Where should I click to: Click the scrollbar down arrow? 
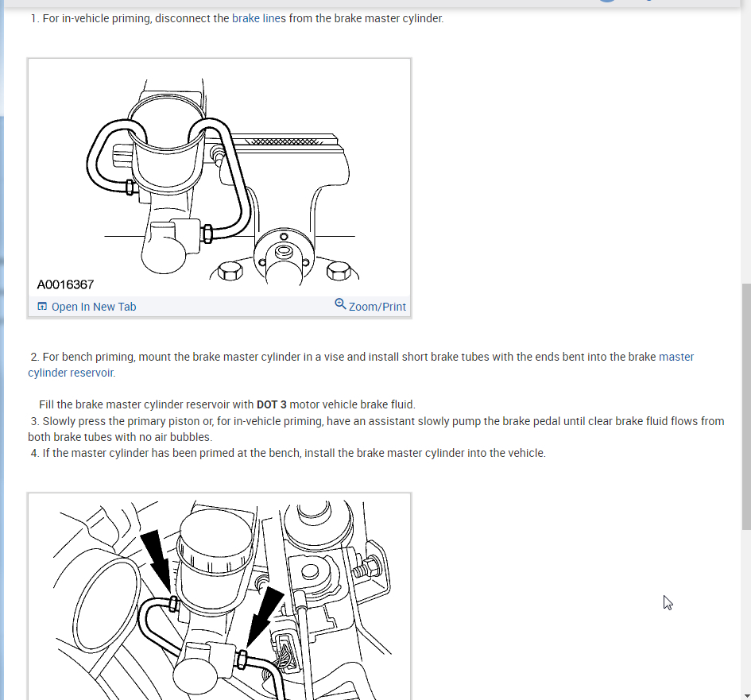point(746,696)
